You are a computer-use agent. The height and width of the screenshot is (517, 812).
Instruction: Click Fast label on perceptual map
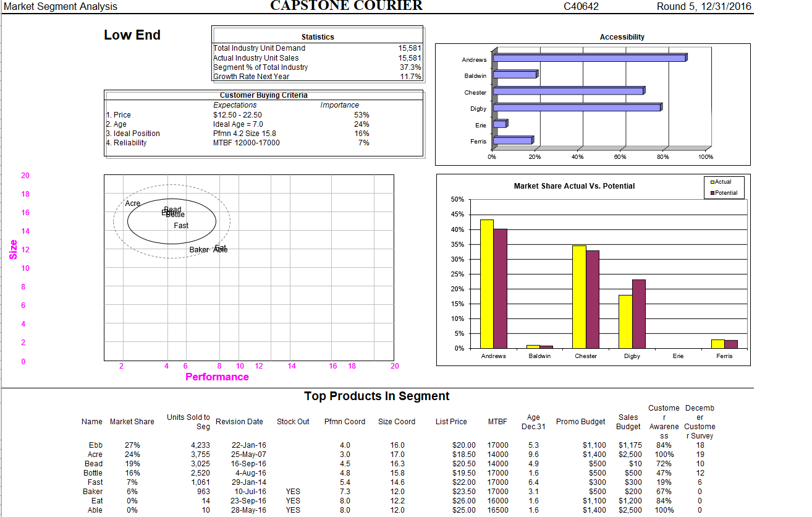pyautogui.click(x=181, y=226)
